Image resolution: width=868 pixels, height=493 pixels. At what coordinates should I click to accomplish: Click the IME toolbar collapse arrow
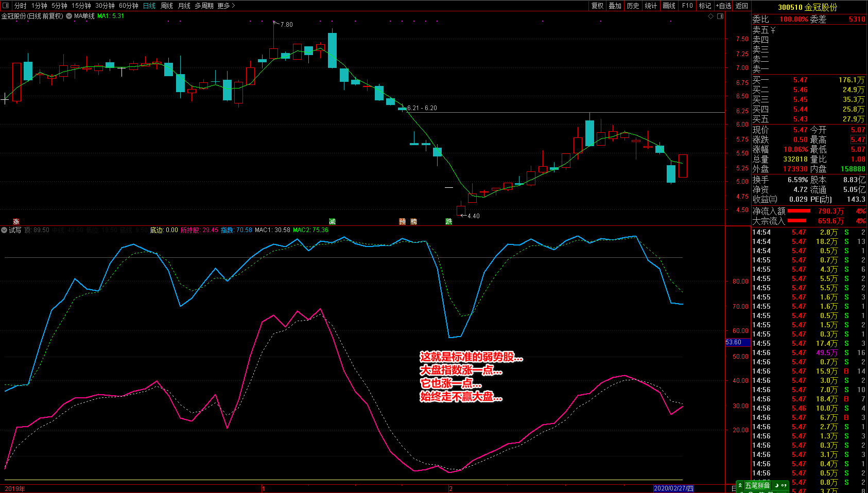(x=740, y=485)
